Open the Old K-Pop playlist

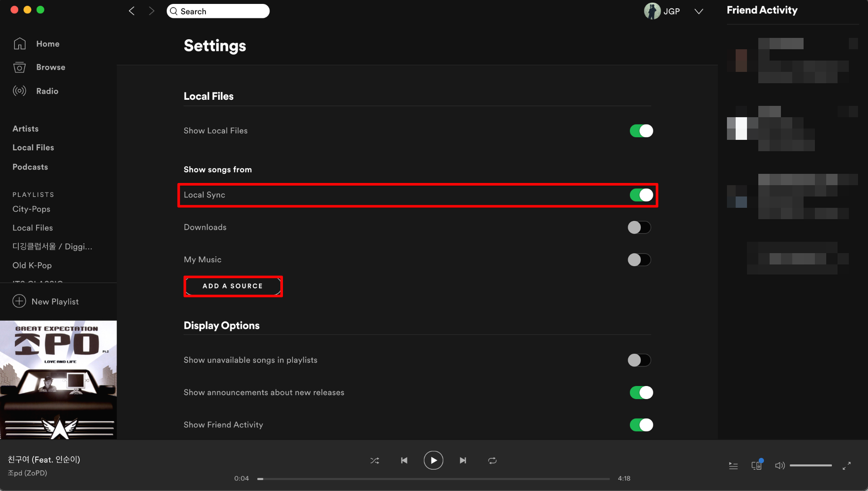pos(32,265)
